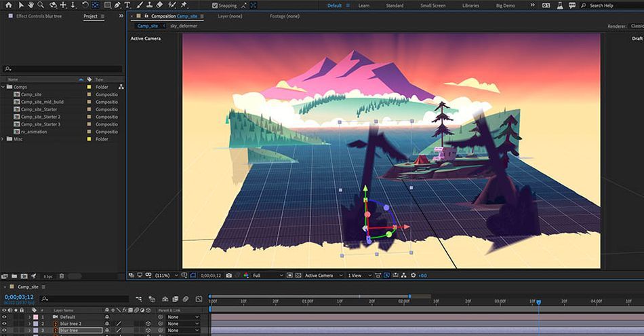This screenshot has width=644, height=336.
Task: Hide the Default camera layer
Action: coord(4,317)
